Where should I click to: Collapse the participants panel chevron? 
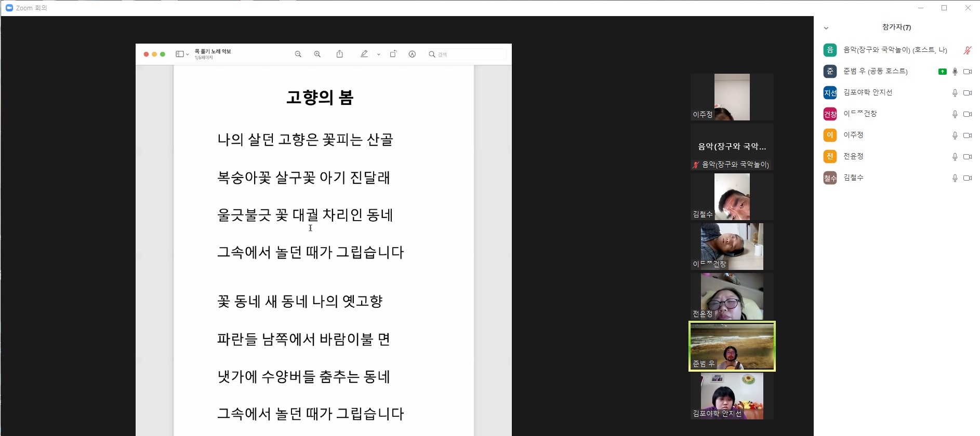click(826, 28)
